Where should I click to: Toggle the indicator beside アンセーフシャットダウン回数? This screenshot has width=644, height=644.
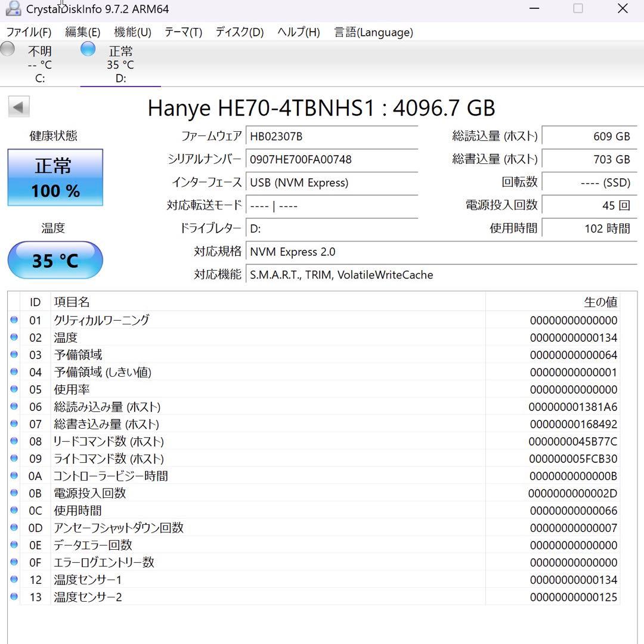14,528
